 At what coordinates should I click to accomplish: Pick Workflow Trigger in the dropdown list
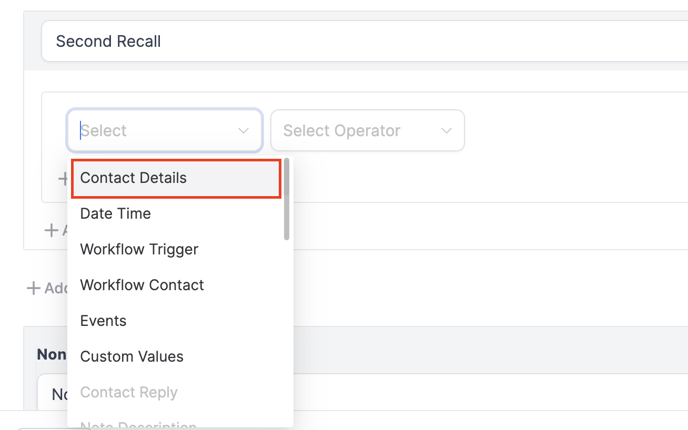139,249
